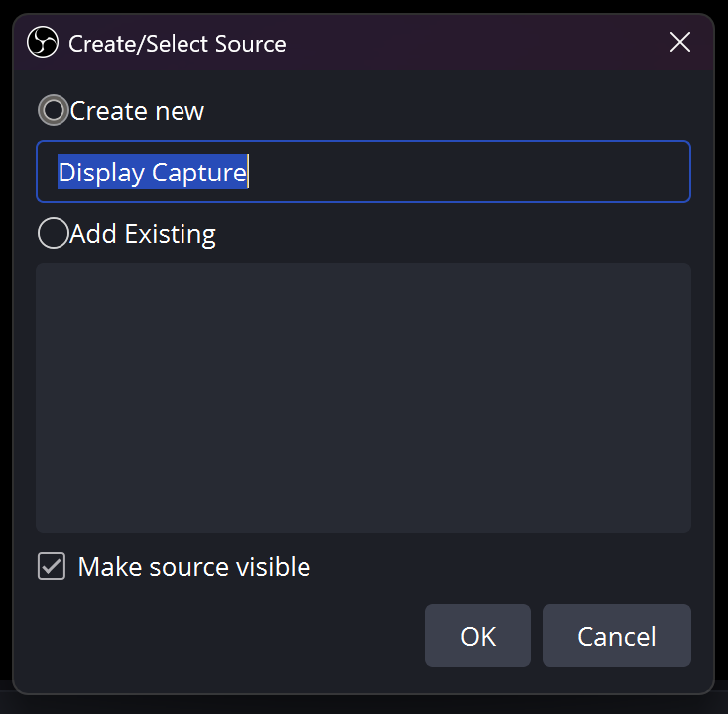728x714 pixels.
Task: Close the Create/Select Source dialog with X
Action: coord(680,43)
